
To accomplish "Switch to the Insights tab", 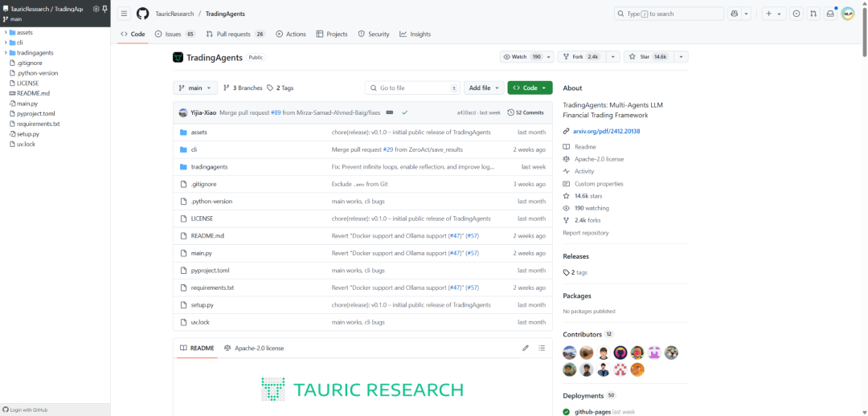I will pos(416,35).
